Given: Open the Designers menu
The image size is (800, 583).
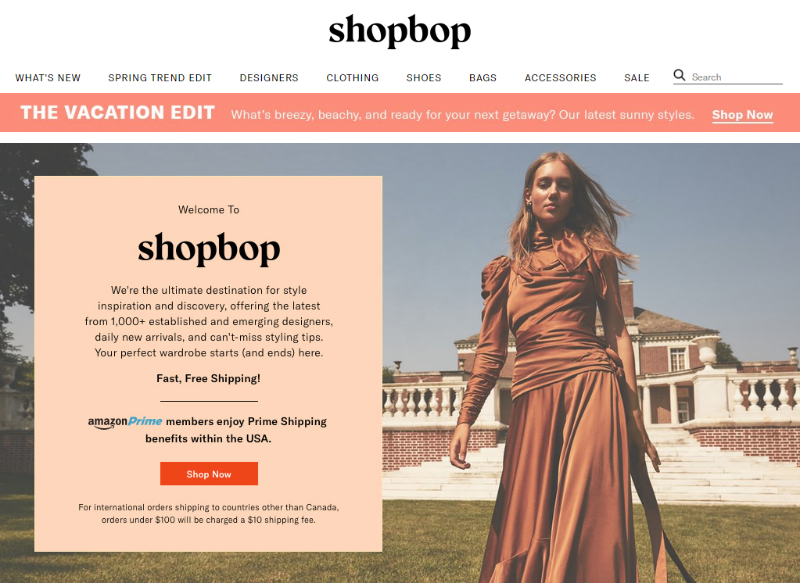Looking at the screenshot, I should click(x=269, y=78).
